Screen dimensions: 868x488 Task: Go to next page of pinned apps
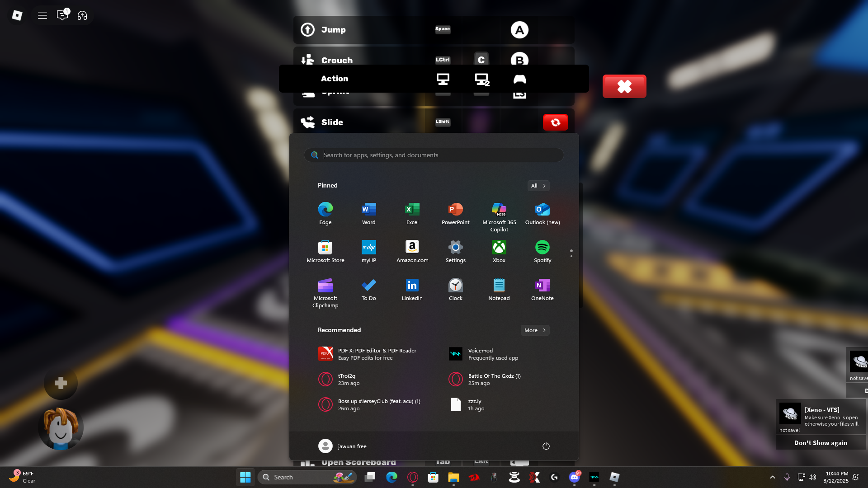coord(571,256)
